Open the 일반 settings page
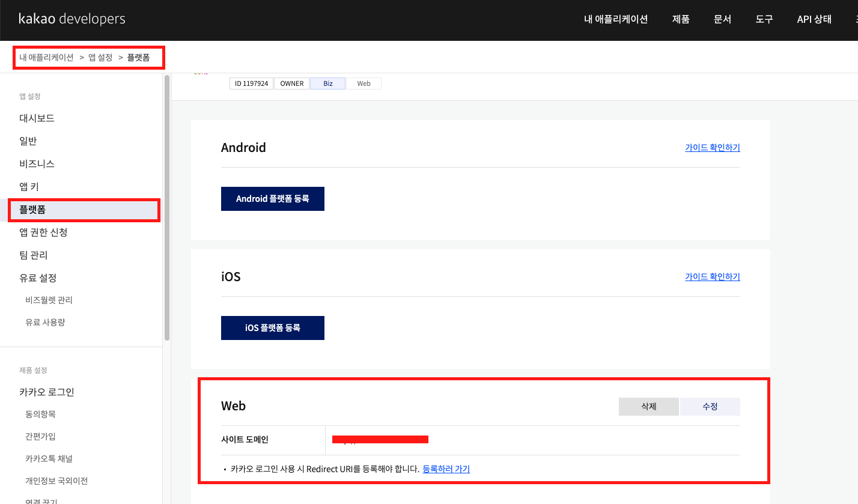Image resolution: width=858 pixels, height=504 pixels. [x=28, y=141]
